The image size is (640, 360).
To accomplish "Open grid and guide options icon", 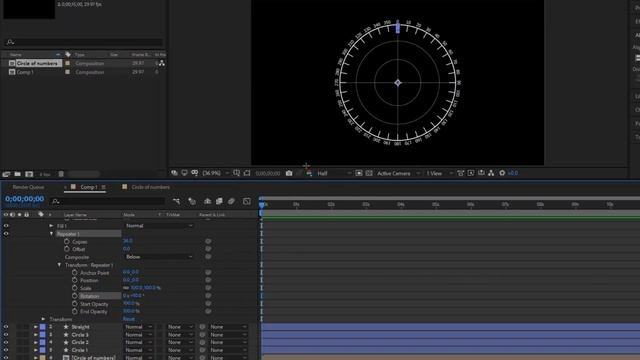I will pyautogui.click(x=236, y=173).
